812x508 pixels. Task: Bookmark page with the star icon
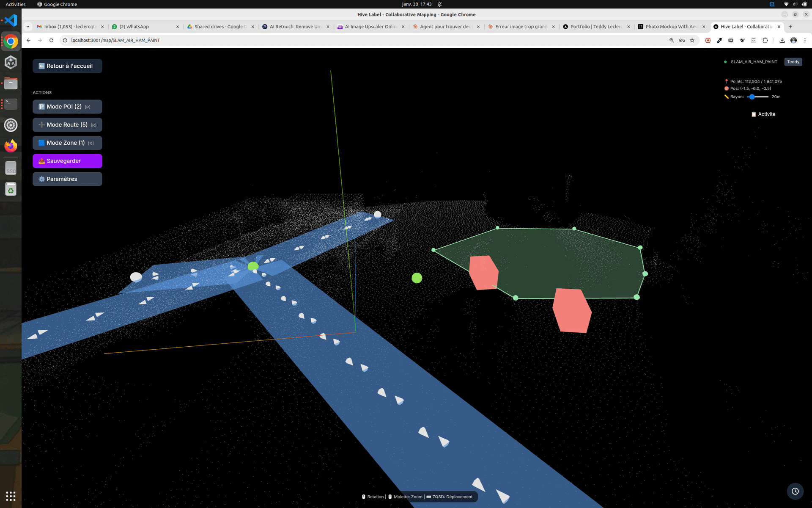click(x=692, y=40)
